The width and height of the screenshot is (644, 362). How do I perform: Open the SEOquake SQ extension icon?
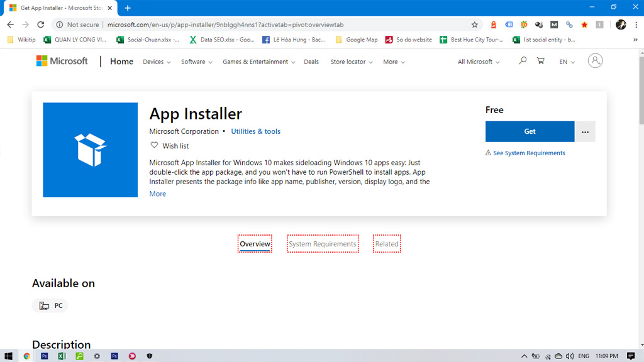pyautogui.click(x=524, y=25)
